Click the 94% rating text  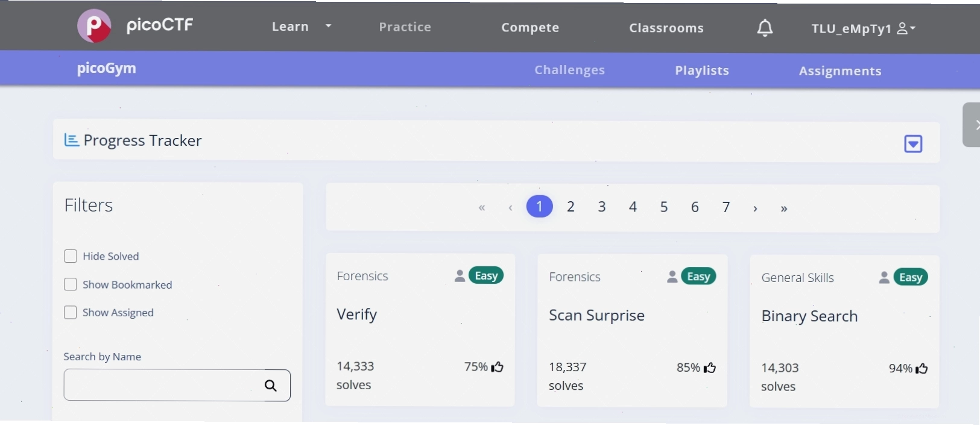[x=900, y=368]
